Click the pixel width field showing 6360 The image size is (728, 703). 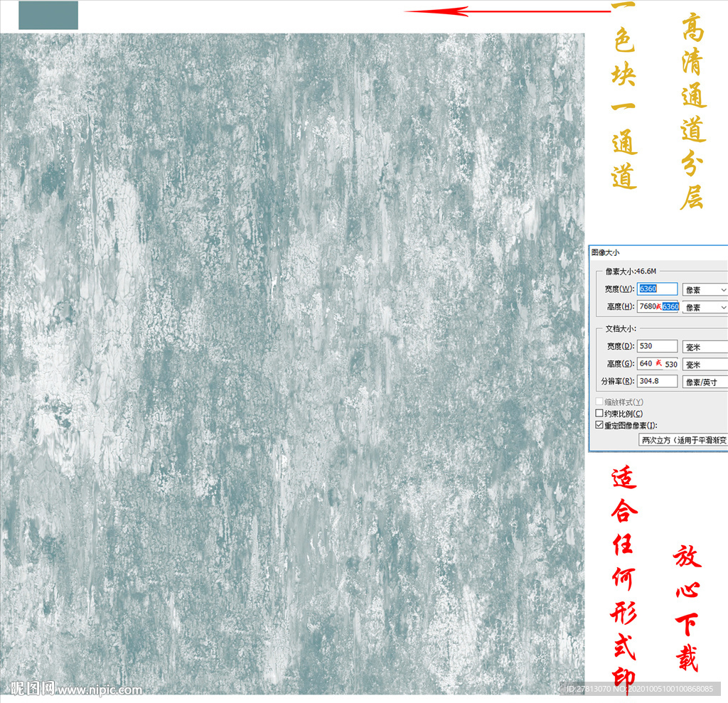pyautogui.click(x=657, y=289)
